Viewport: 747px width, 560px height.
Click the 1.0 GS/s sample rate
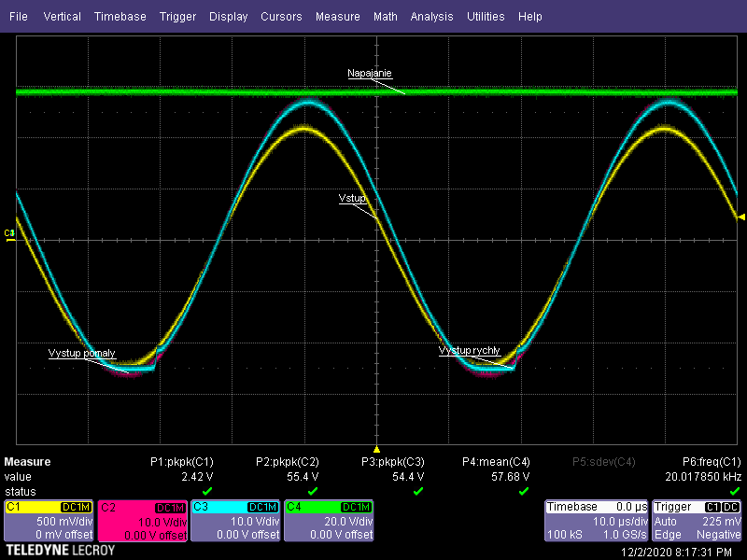pos(625,535)
